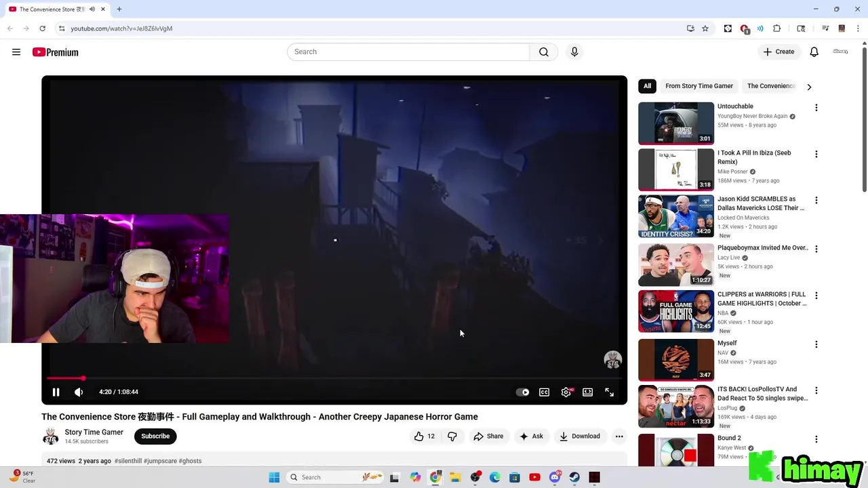
Task: Open options menu for Bound 2
Action: pos(816,439)
